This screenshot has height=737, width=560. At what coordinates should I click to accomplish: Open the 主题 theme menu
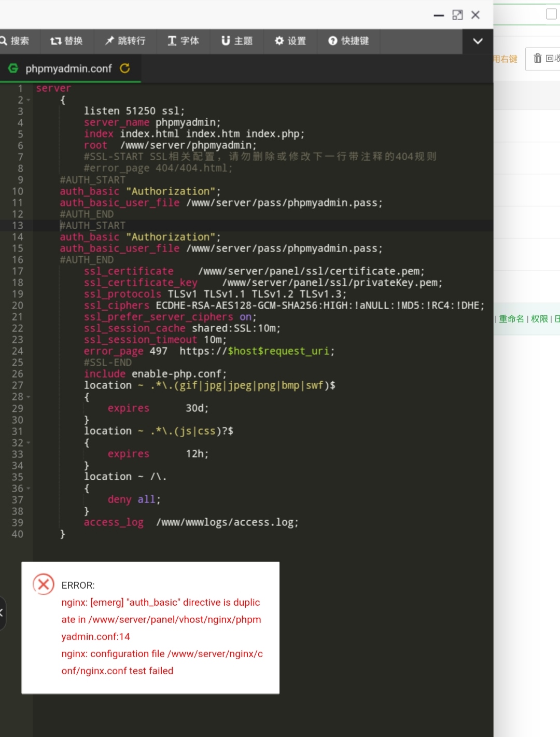pyautogui.click(x=237, y=41)
